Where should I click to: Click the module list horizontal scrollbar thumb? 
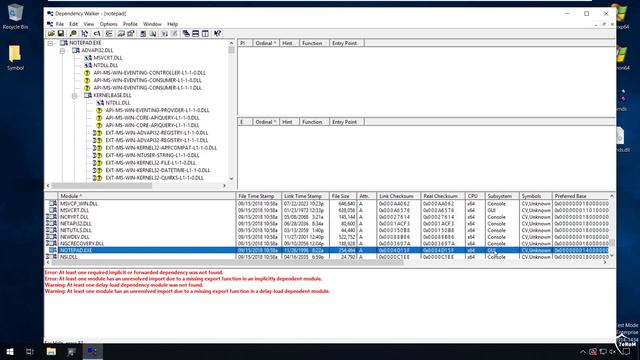pyautogui.click(x=227, y=262)
